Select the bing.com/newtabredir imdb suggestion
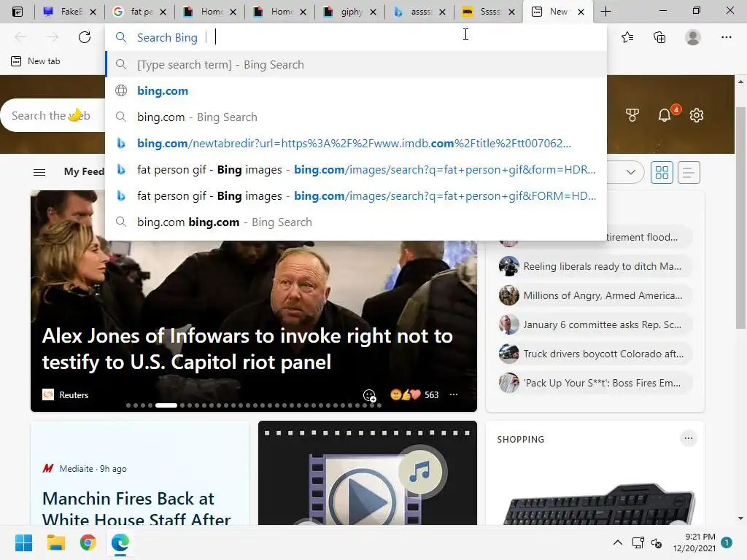747x560 pixels. pyautogui.click(x=356, y=143)
